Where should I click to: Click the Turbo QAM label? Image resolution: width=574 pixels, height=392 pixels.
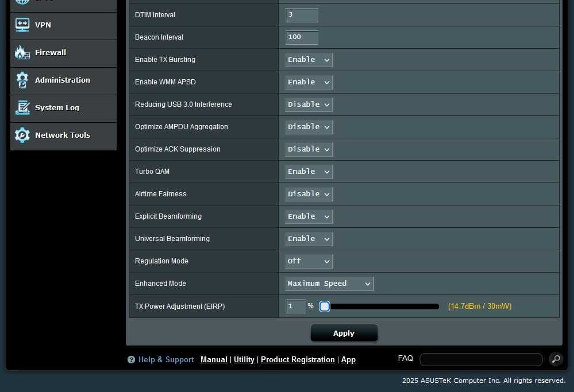(x=152, y=172)
